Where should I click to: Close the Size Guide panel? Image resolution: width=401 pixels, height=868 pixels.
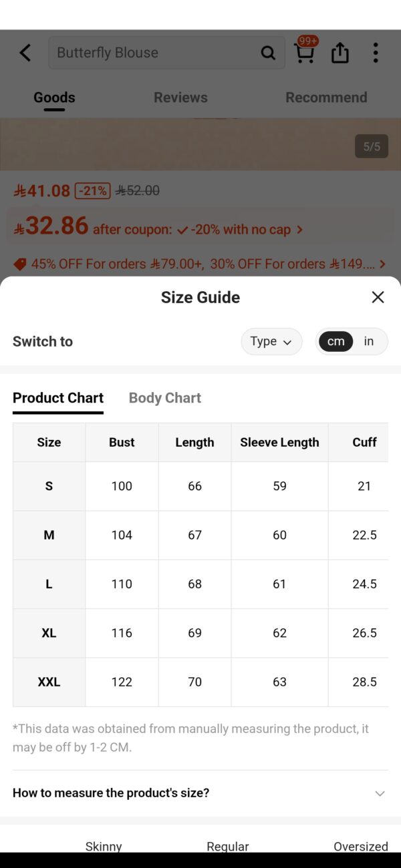click(378, 297)
